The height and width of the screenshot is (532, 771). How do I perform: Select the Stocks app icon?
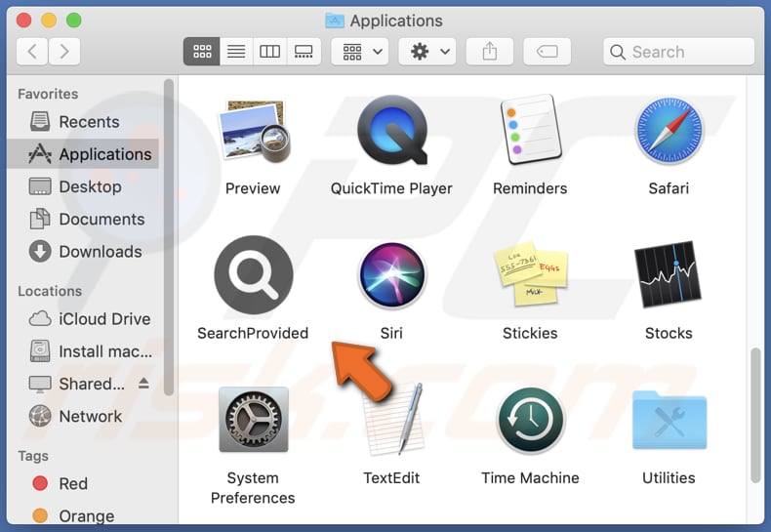click(668, 274)
